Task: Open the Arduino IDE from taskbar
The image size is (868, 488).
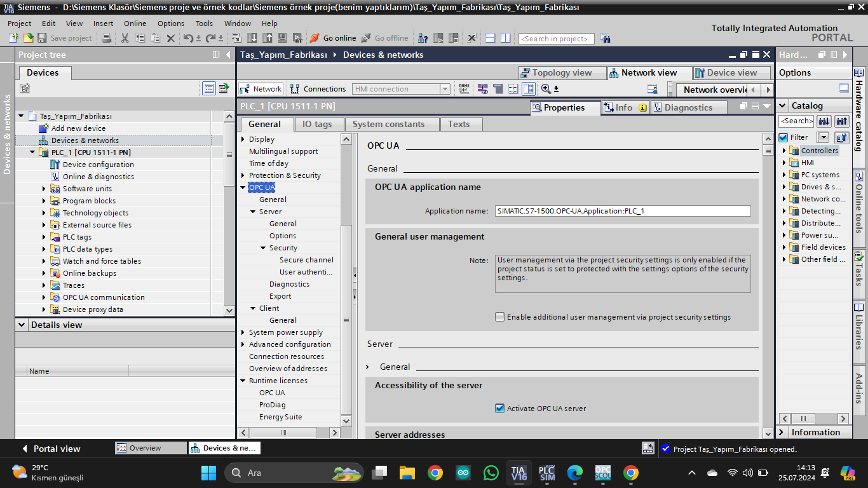Action: 463,473
